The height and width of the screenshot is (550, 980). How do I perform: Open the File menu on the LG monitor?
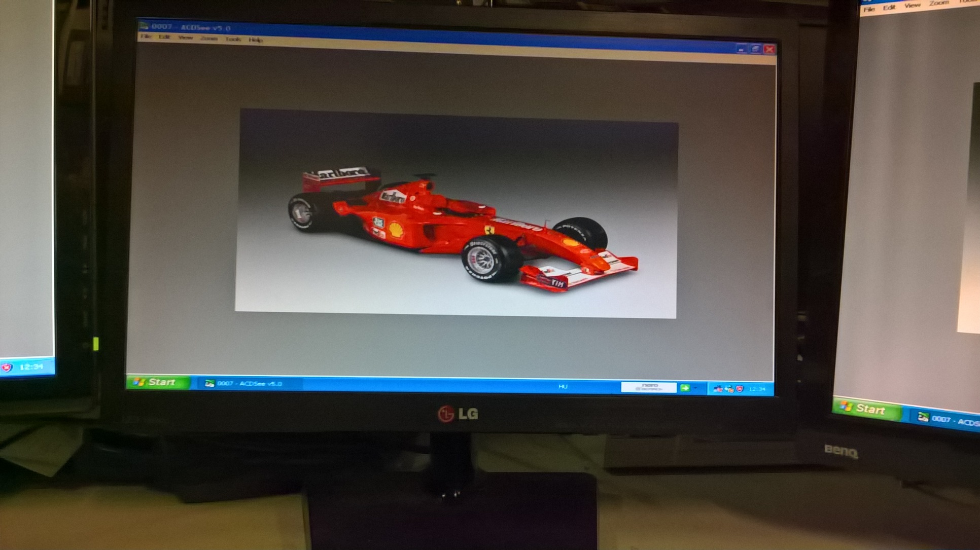click(x=146, y=36)
